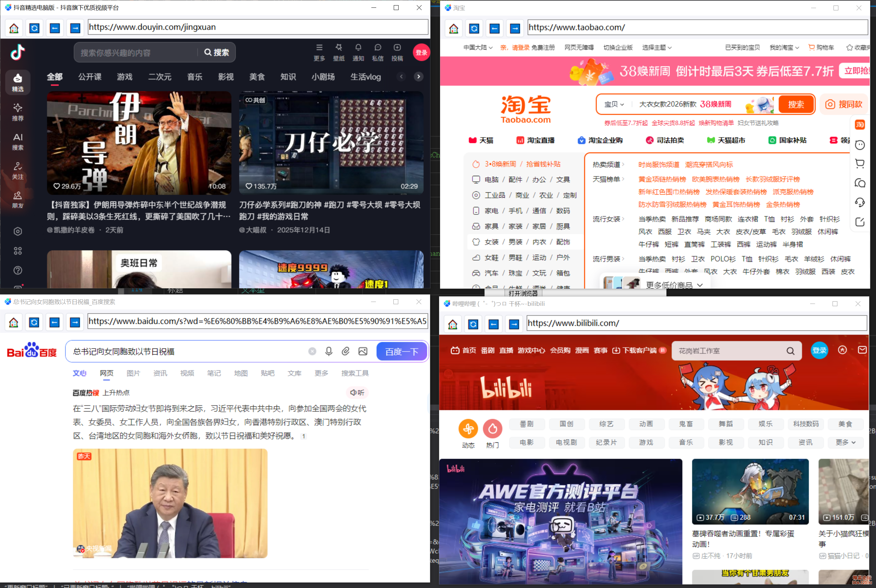Click the home icon in Taobao window
Viewport: 876px width, 588px height.
coord(454,29)
